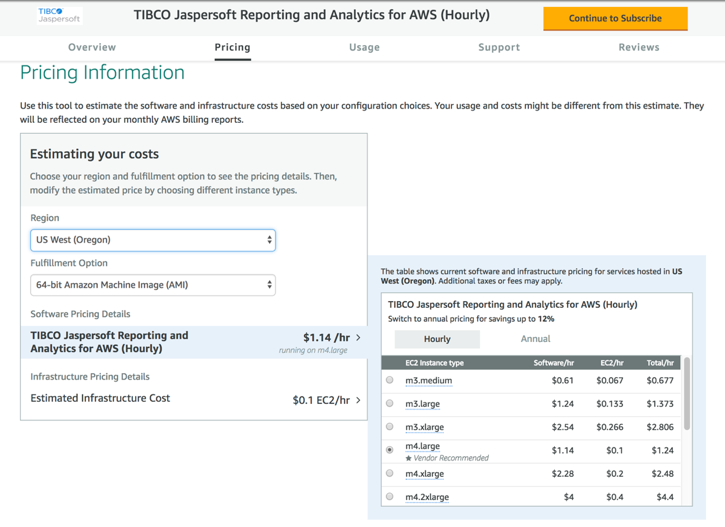Click the $1.373 total for m3.large

pos(660,404)
